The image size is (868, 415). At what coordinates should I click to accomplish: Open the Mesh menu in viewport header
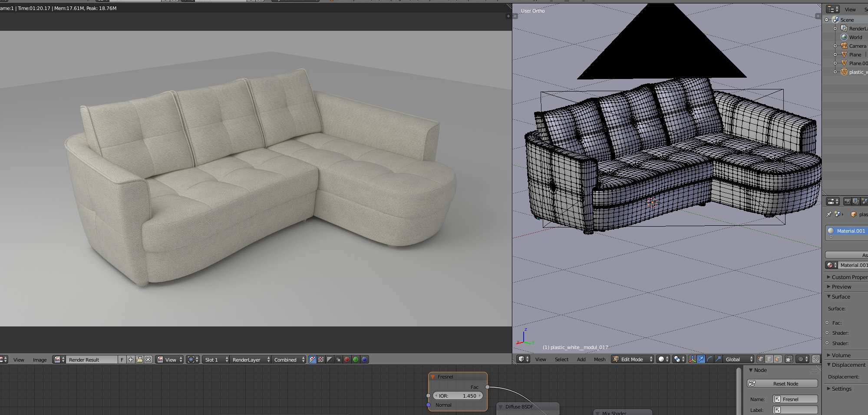[600, 359]
